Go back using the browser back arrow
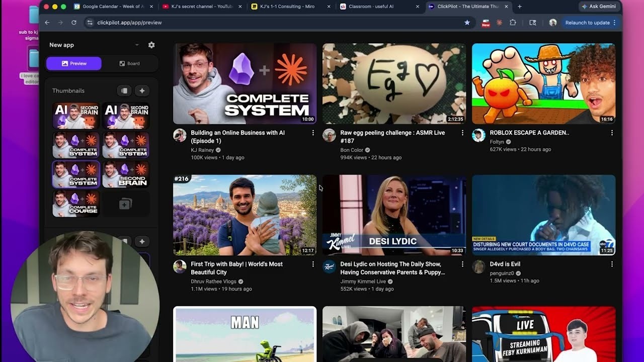 click(47, 23)
